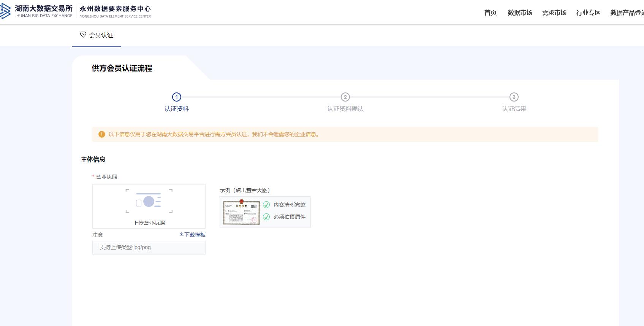Click the orange warning icon in the notice
Screen dimensions: 644x326
101,134
